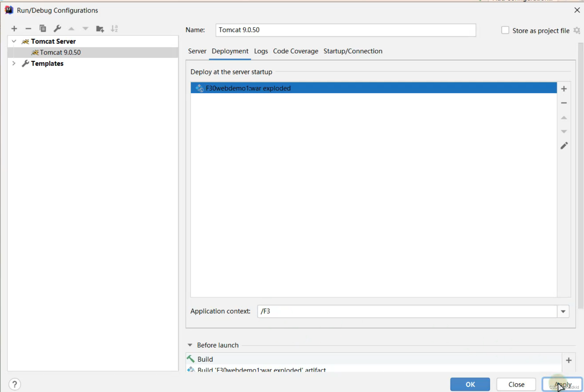Switch to the Server tab

(x=197, y=51)
